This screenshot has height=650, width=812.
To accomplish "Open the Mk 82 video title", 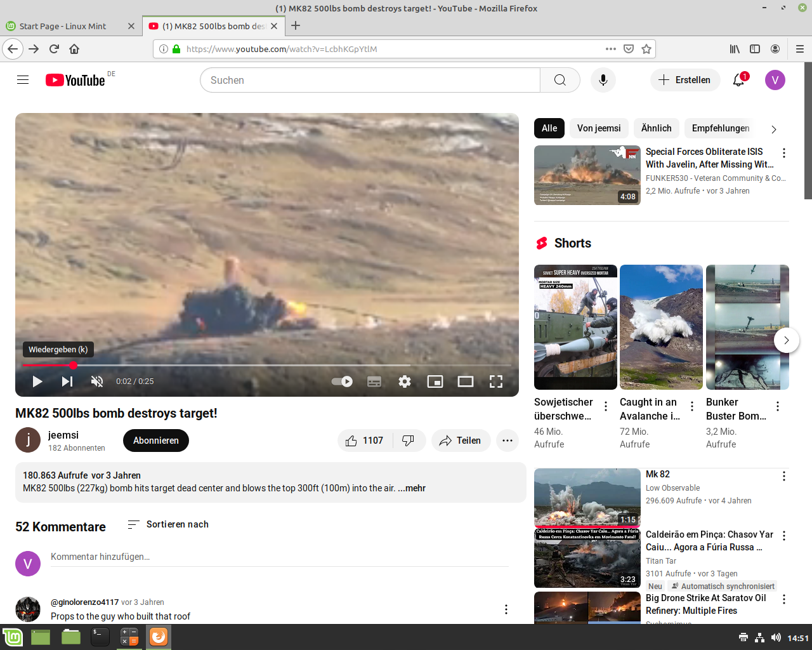I will click(x=658, y=474).
